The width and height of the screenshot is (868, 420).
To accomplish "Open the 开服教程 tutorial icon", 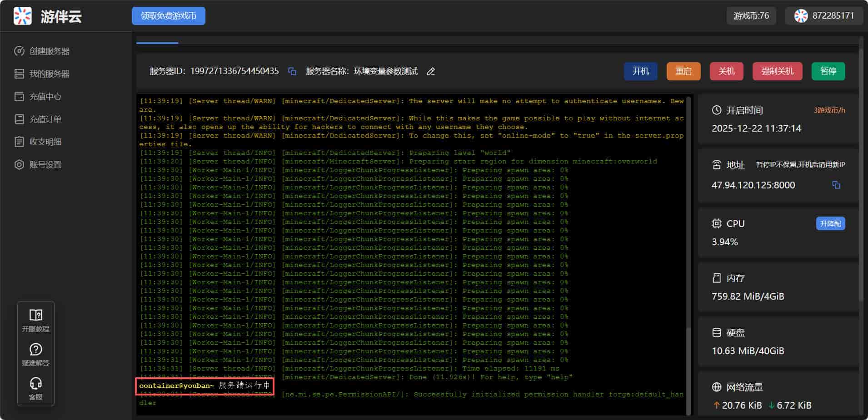I will coord(36,315).
